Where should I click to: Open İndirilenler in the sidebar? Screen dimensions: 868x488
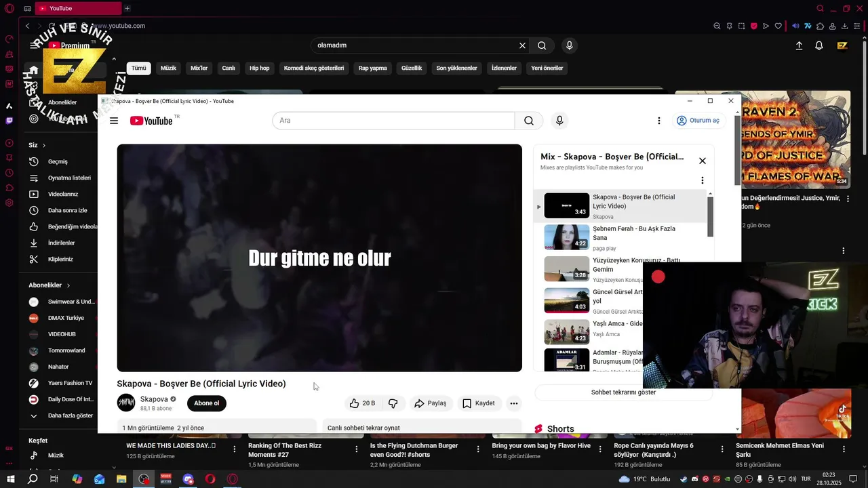(x=60, y=243)
